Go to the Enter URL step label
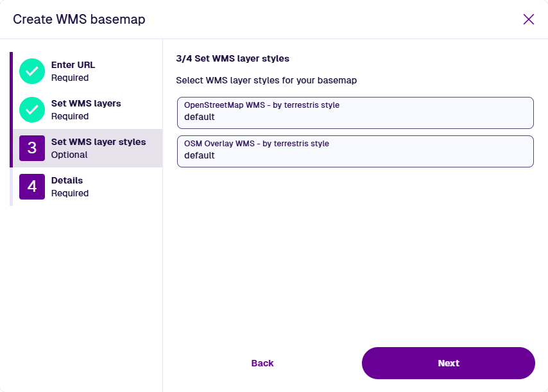The image size is (548, 392). click(73, 65)
